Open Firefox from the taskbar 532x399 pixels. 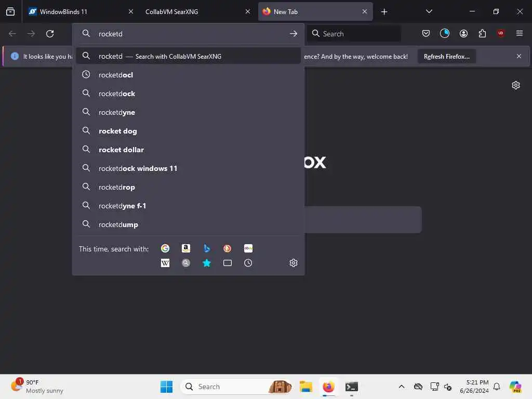[328, 387]
